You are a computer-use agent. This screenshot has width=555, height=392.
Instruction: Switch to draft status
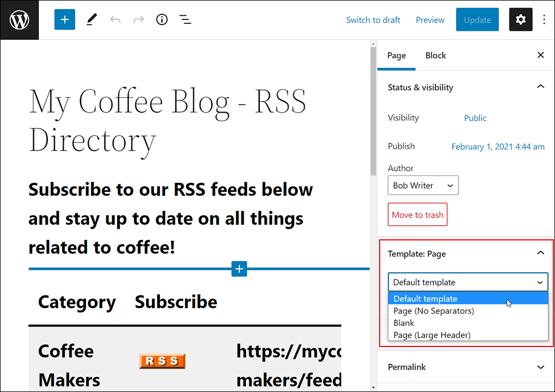(373, 20)
